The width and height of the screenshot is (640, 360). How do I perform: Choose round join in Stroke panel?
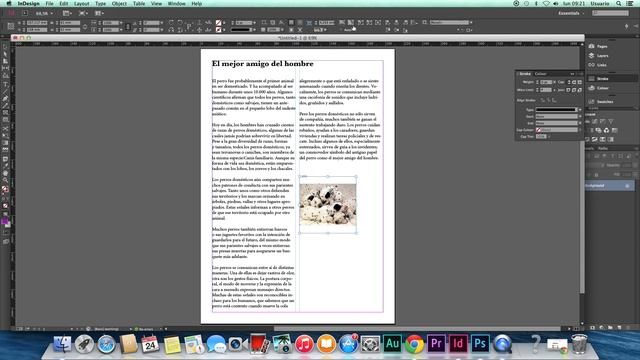coord(574,90)
